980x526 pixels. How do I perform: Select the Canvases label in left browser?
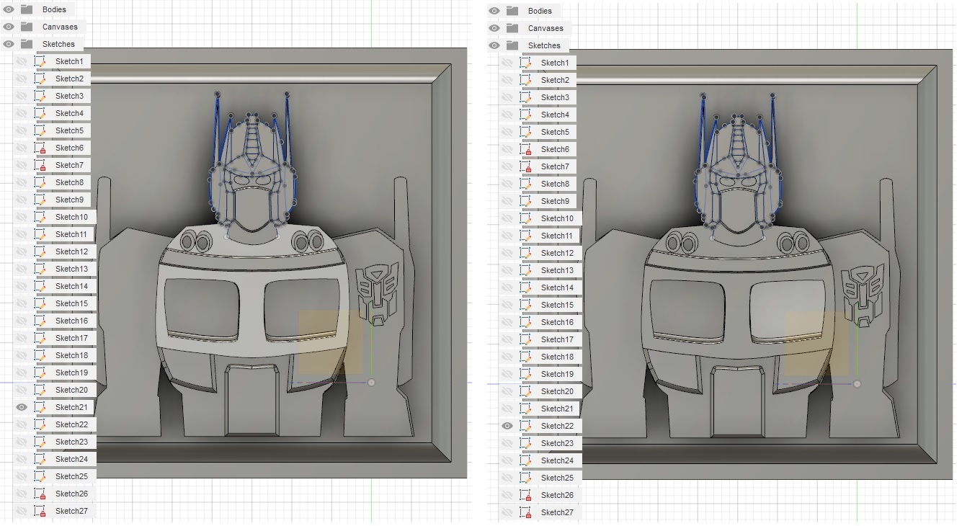pos(60,27)
